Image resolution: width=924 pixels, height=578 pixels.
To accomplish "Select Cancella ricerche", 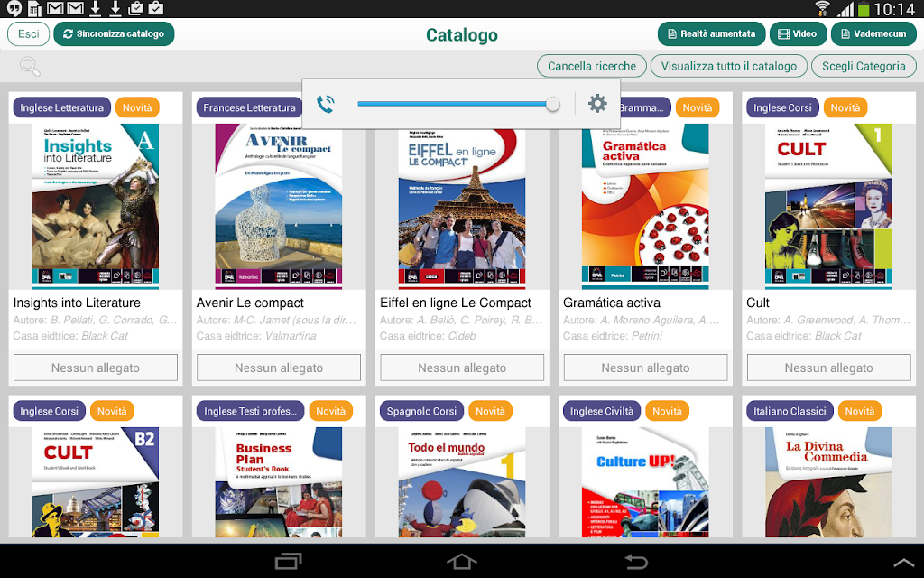I will tap(592, 66).
